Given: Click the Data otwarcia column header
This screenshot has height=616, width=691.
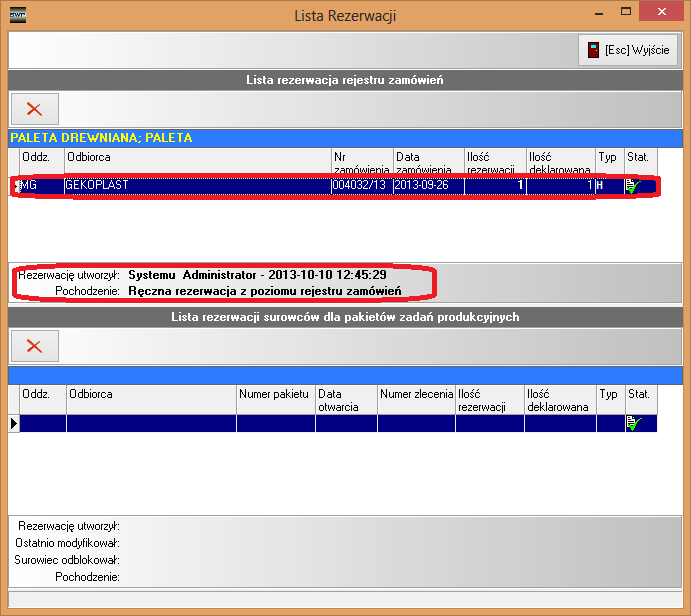Looking at the screenshot, I should click(346, 400).
